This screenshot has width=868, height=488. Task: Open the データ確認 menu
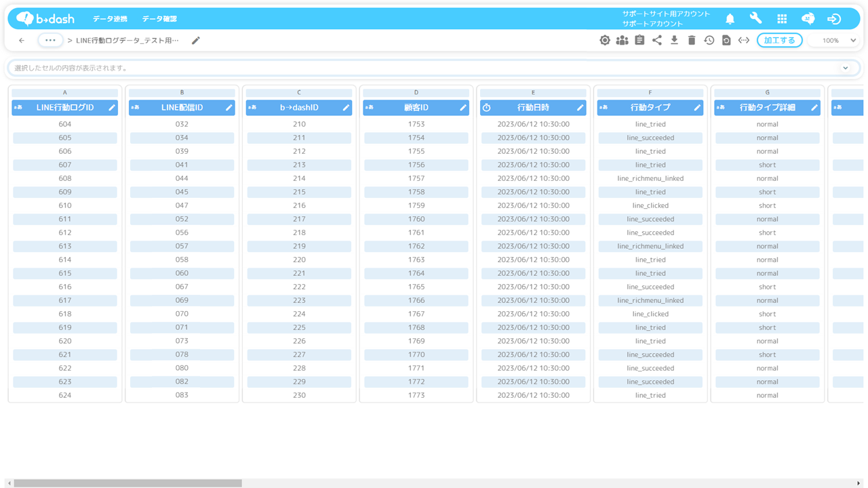[159, 19]
